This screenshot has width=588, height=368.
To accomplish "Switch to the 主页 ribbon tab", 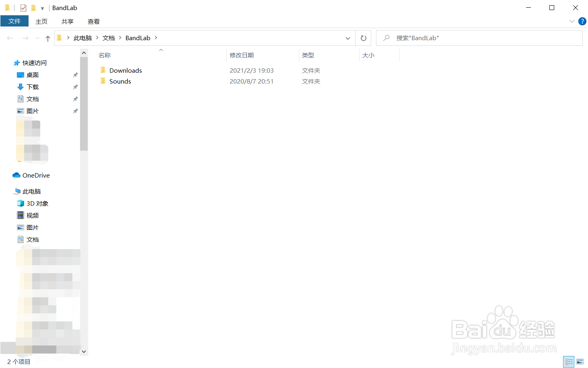I will click(x=41, y=21).
